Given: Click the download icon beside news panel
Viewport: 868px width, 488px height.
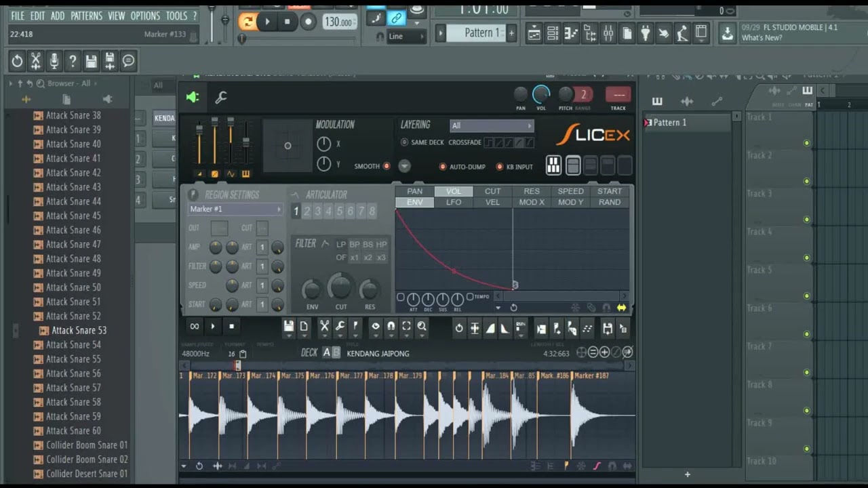Looking at the screenshot, I should 727,33.
